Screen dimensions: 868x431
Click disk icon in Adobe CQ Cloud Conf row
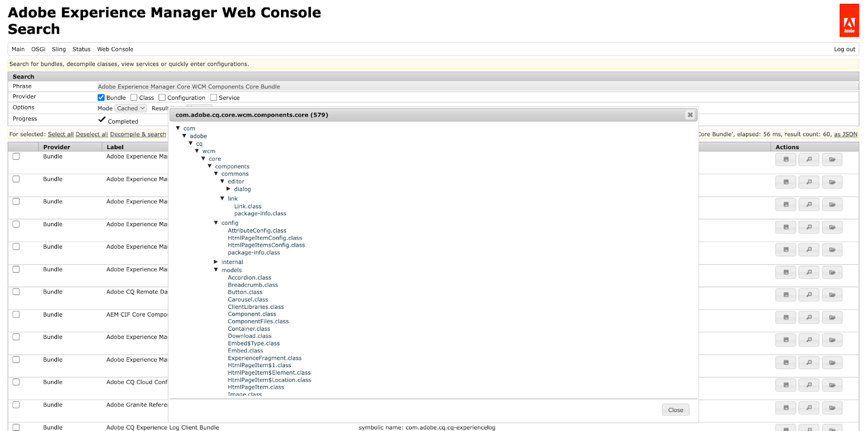pos(786,385)
